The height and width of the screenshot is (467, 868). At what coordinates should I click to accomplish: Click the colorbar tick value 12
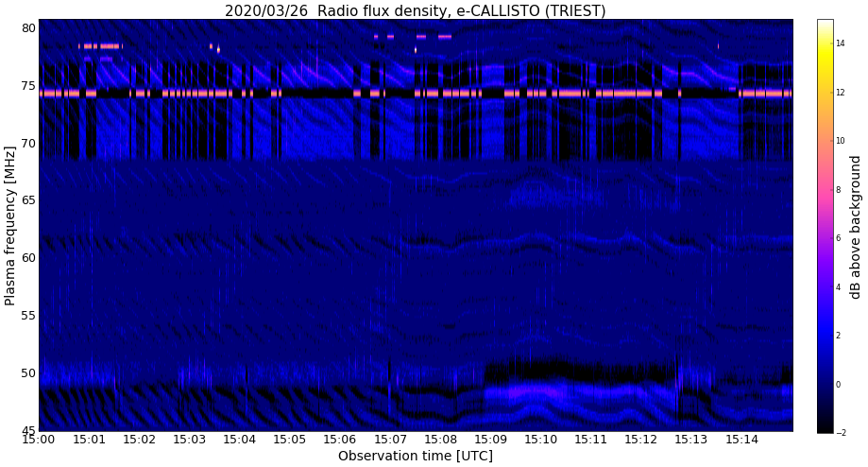841,92
